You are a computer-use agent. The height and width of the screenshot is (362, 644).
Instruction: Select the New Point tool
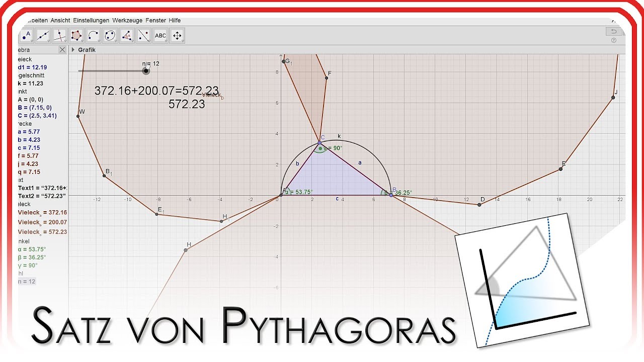click(26, 35)
